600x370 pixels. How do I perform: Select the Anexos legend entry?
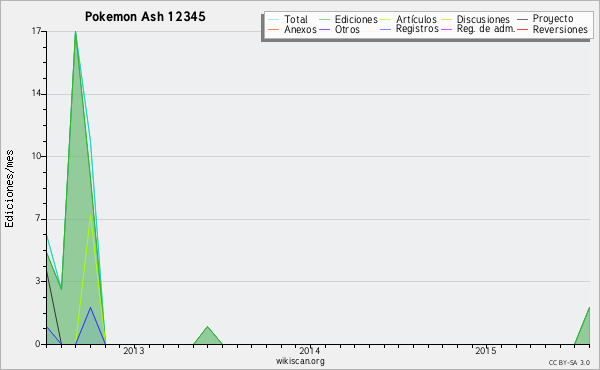(x=292, y=29)
